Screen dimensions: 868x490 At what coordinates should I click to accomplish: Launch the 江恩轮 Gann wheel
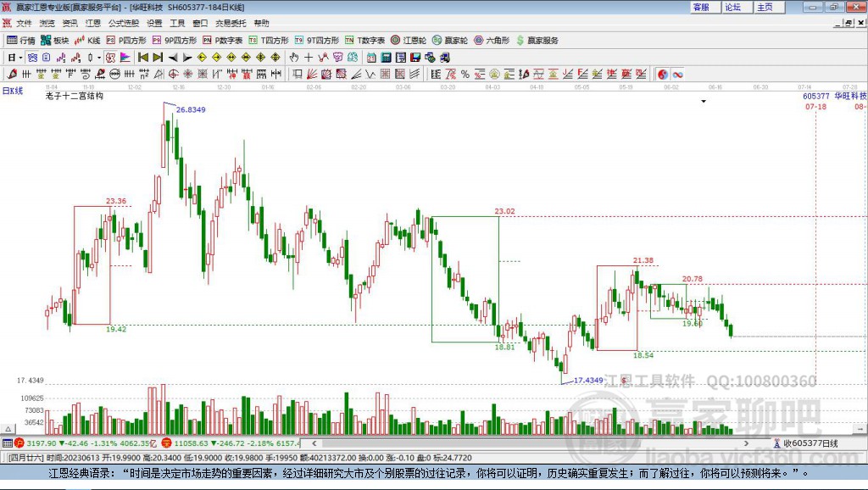point(409,41)
